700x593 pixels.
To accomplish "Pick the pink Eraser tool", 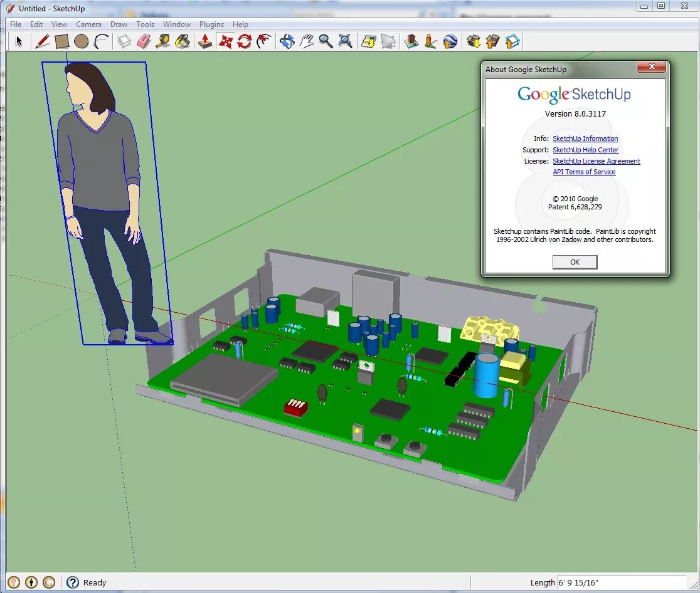I will pyautogui.click(x=144, y=41).
